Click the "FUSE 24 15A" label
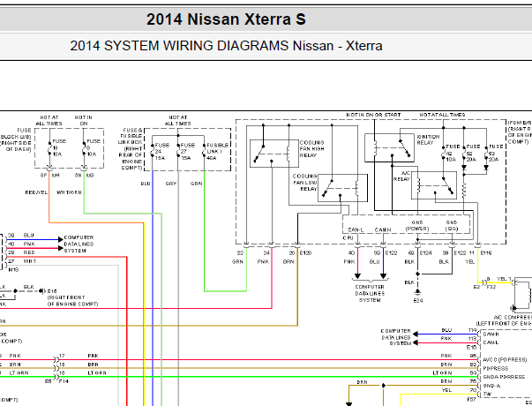This screenshot has width=532, height=406. pyautogui.click(x=162, y=152)
